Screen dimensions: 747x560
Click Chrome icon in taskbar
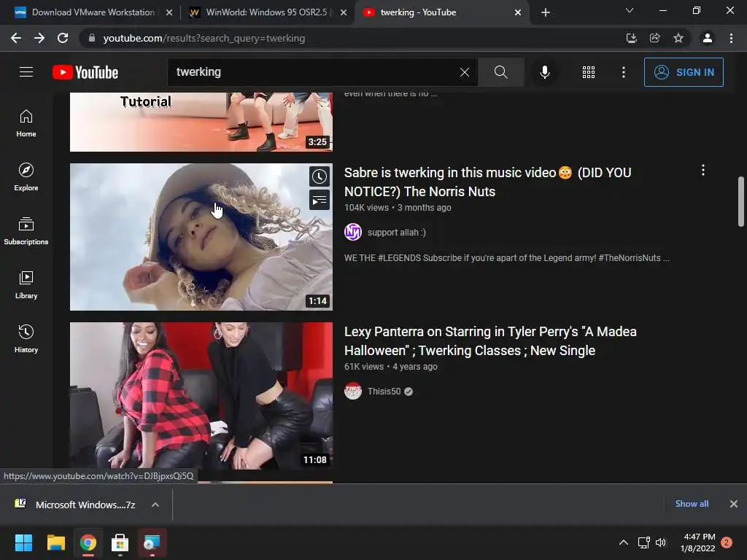click(x=88, y=542)
